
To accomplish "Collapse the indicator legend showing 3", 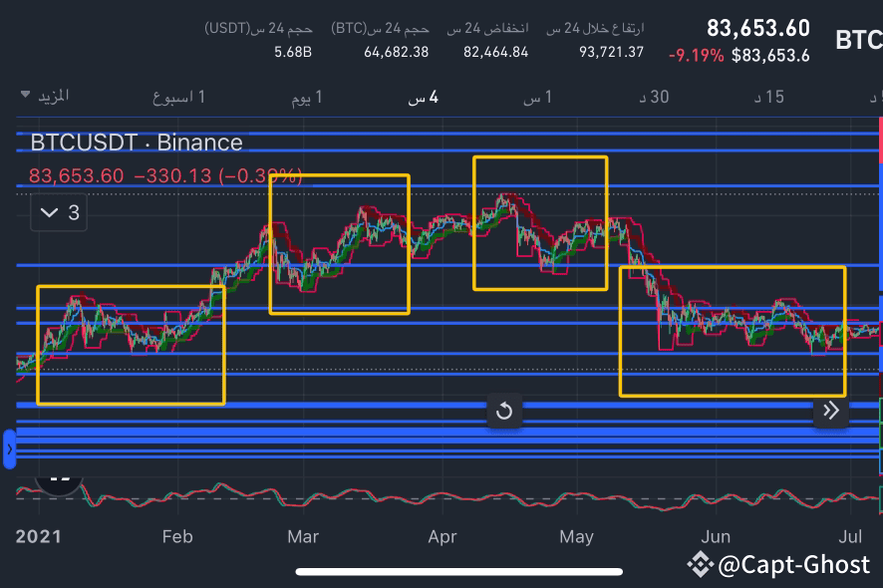I will coord(59,212).
